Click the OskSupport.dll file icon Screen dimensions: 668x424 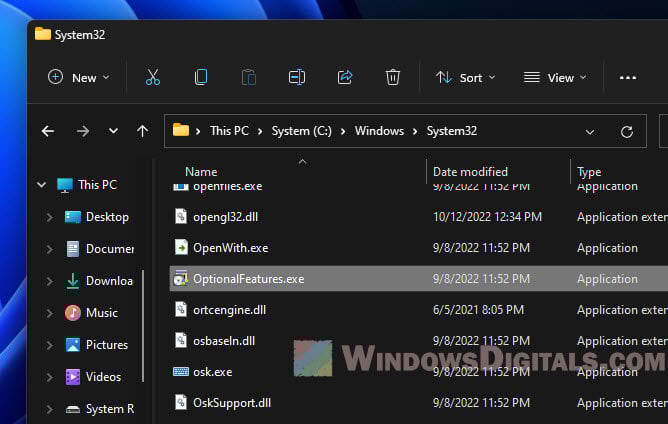pos(181,402)
